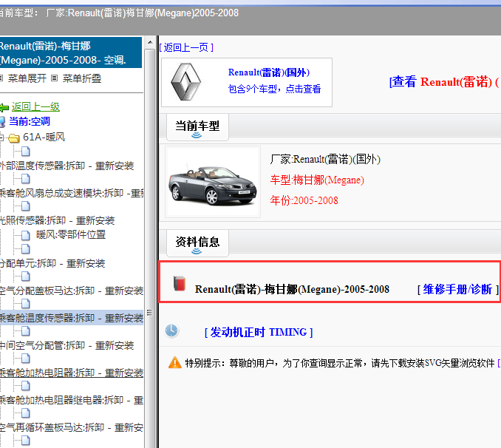This screenshot has width=501, height=448.
Task: Click 当前:空调 label in sidebar
Action: pos(30,121)
